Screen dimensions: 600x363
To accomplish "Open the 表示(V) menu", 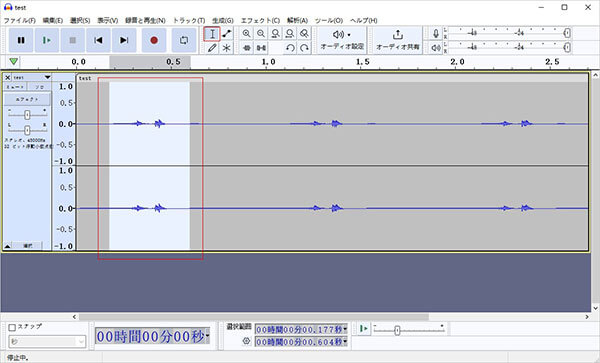I will (x=108, y=20).
